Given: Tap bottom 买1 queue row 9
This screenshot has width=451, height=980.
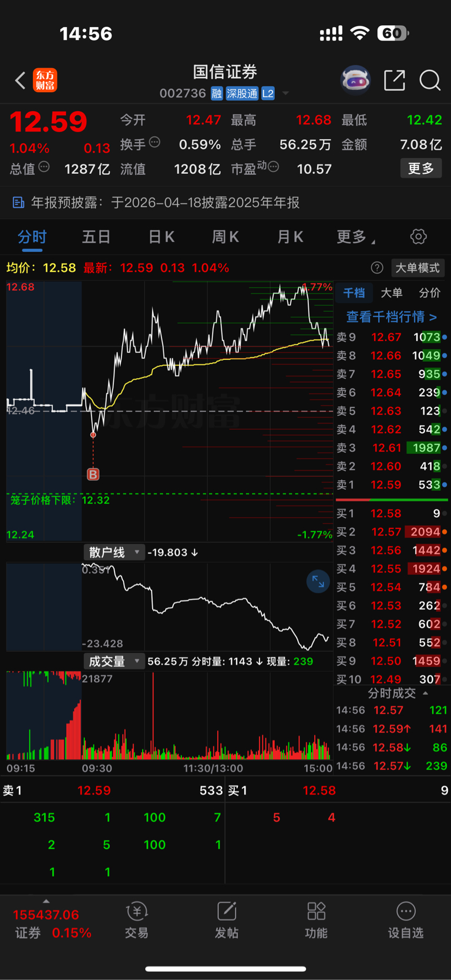Looking at the screenshot, I should click(338, 791).
